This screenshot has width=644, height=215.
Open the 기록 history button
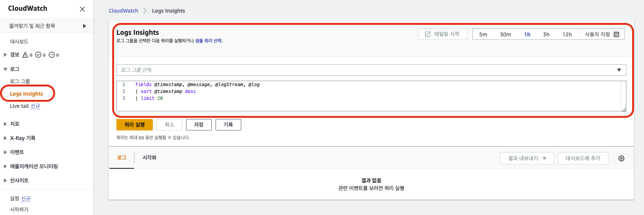[228, 125]
